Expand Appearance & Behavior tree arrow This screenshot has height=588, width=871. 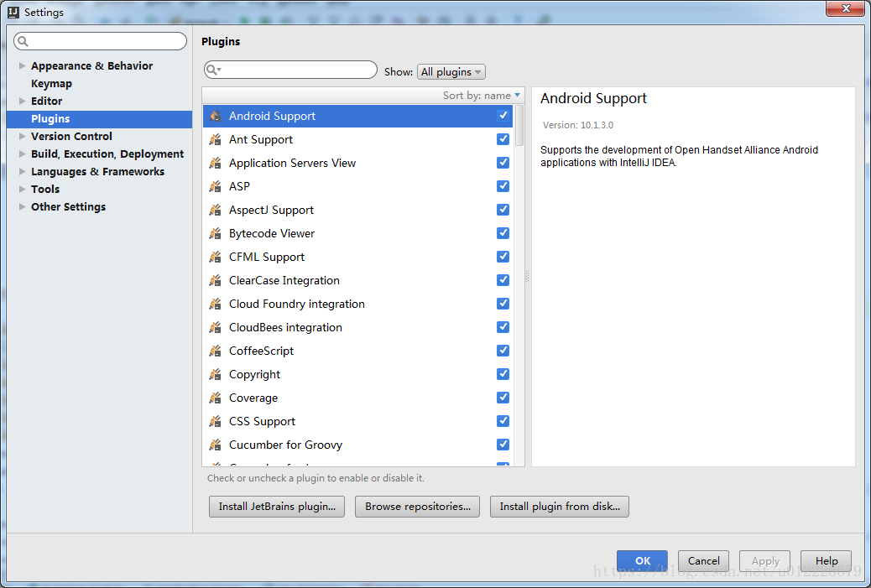tap(22, 65)
